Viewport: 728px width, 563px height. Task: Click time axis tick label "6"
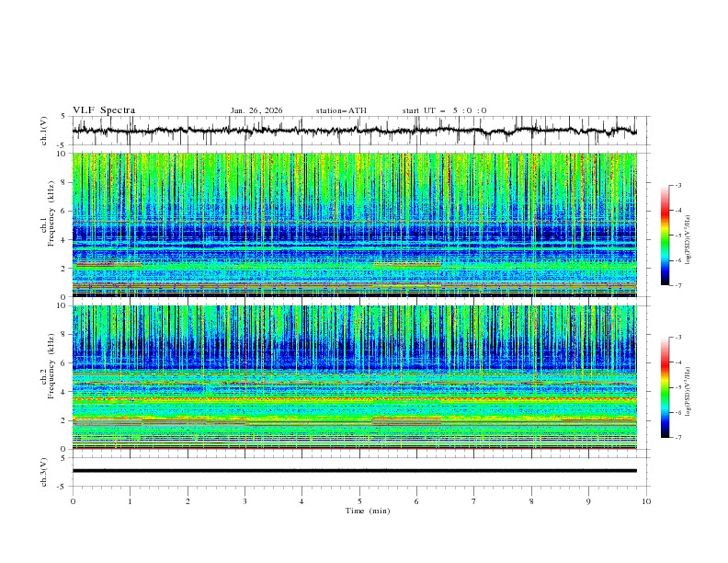pos(416,501)
